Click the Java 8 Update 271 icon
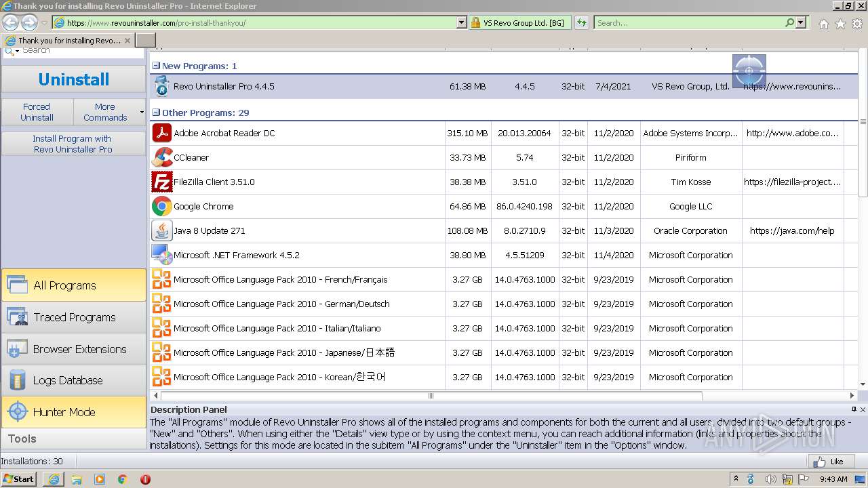Screen dimensions: 868x488 [161, 230]
